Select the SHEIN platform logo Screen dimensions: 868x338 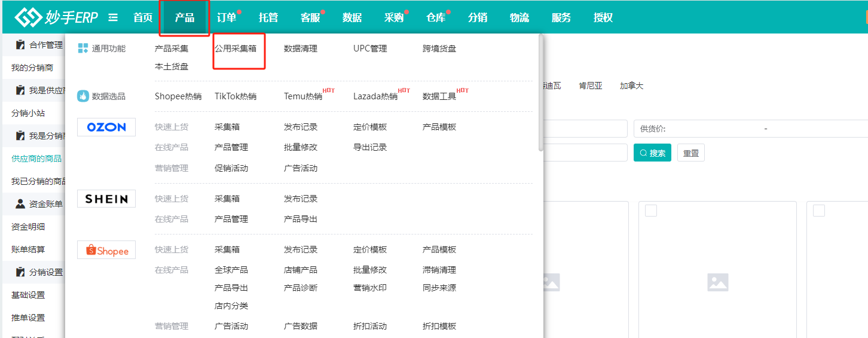[x=106, y=199]
